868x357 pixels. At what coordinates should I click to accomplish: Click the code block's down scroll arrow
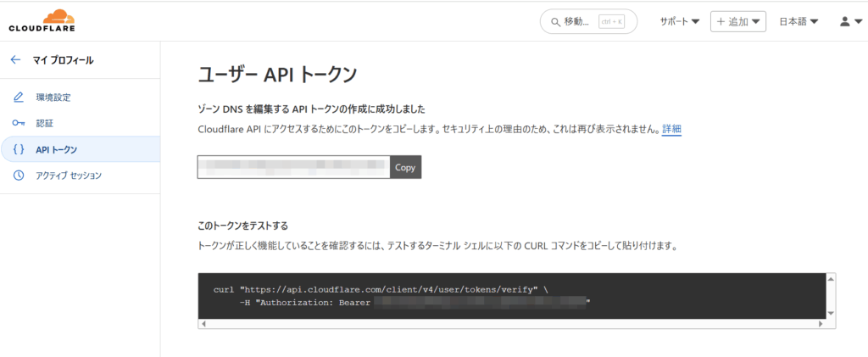[x=830, y=313]
